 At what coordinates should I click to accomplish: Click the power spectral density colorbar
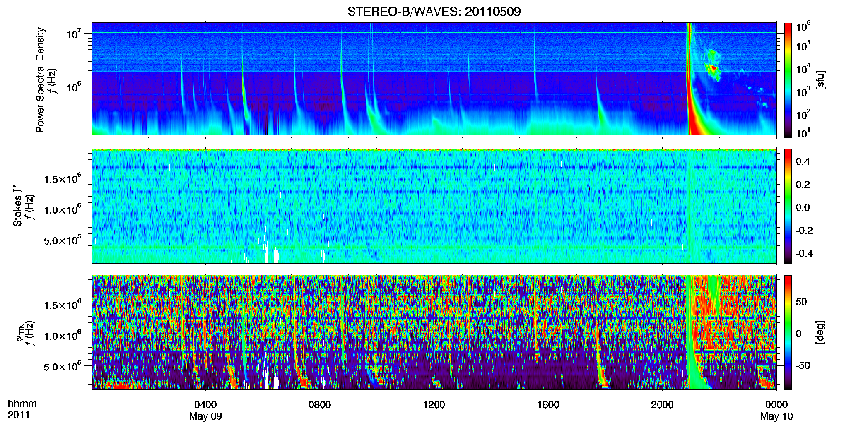pos(788,80)
